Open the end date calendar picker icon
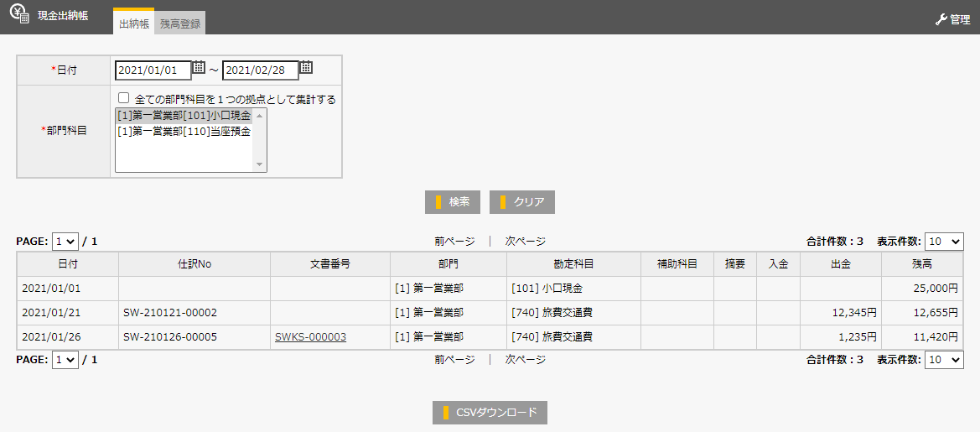This screenshot has height=432, width=980. (306, 67)
